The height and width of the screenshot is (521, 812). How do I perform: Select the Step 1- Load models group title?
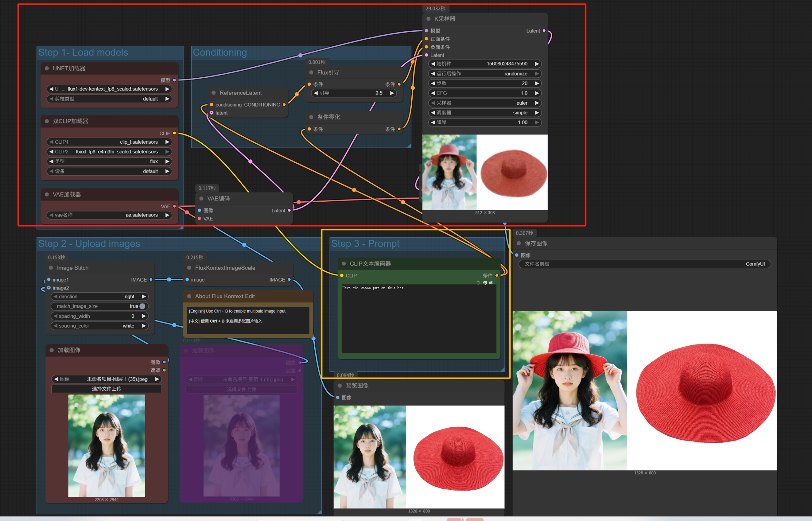coord(83,52)
